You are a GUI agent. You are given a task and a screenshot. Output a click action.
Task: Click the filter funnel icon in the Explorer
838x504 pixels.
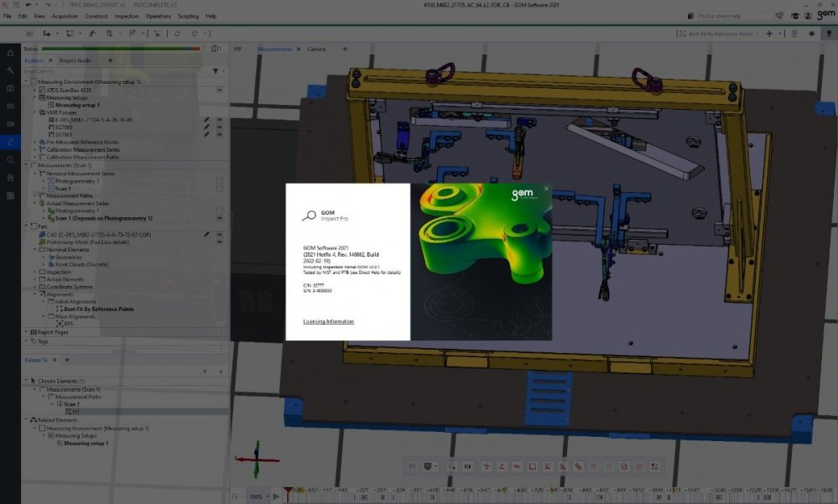(216, 71)
